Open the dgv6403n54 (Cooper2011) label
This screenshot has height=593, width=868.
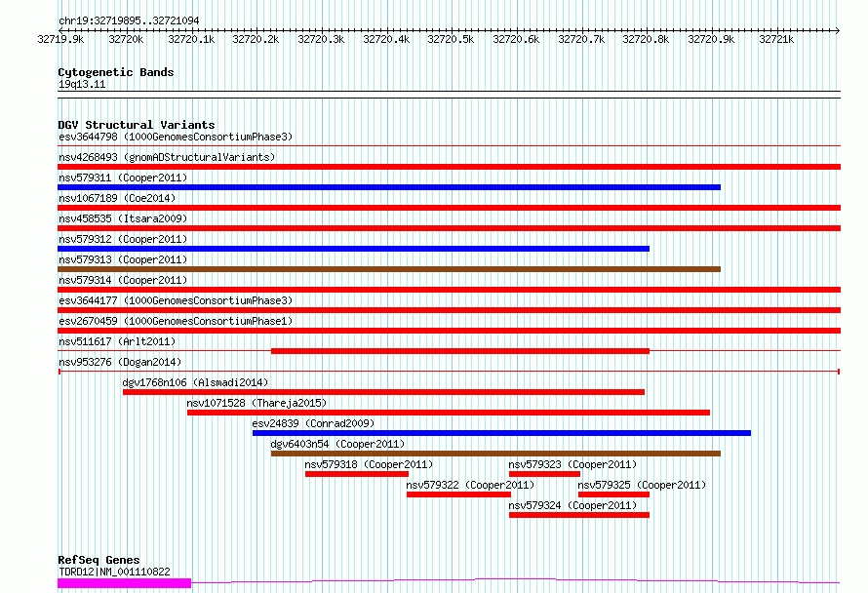click(x=337, y=444)
